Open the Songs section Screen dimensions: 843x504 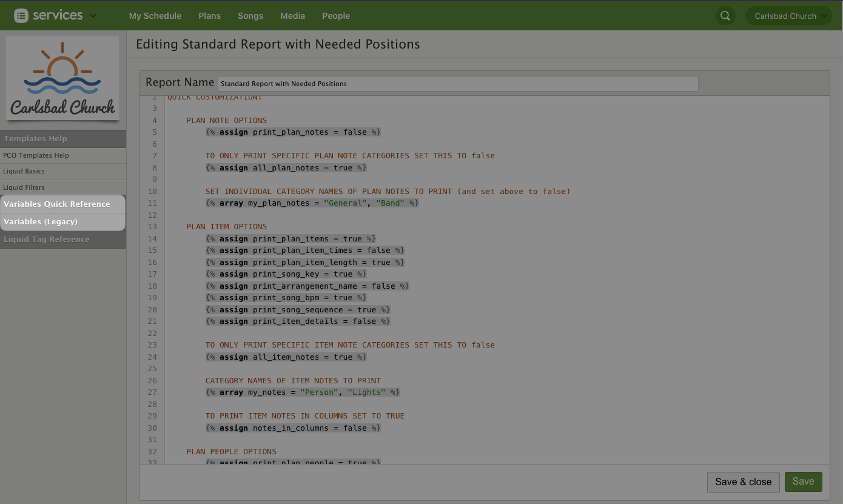pos(250,16)
